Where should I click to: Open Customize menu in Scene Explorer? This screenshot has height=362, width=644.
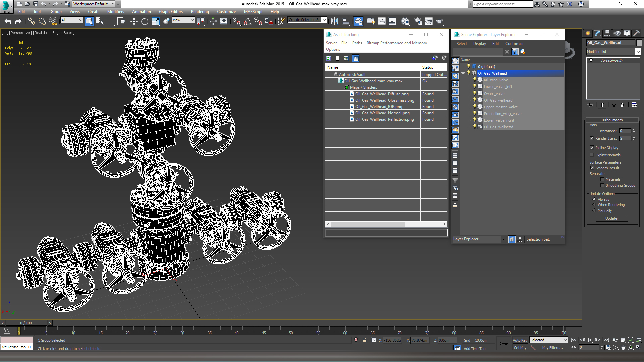click(515, 44)
